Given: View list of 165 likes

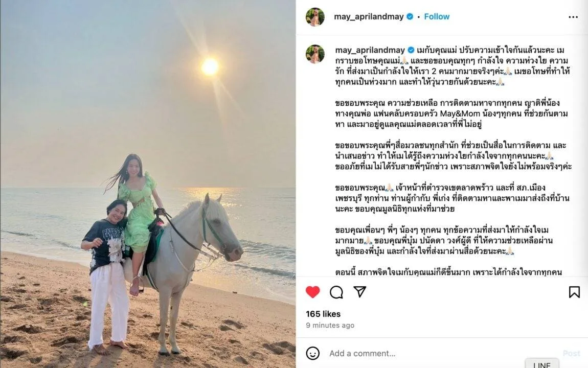Looking at the screenshot, I should (323, 314).
